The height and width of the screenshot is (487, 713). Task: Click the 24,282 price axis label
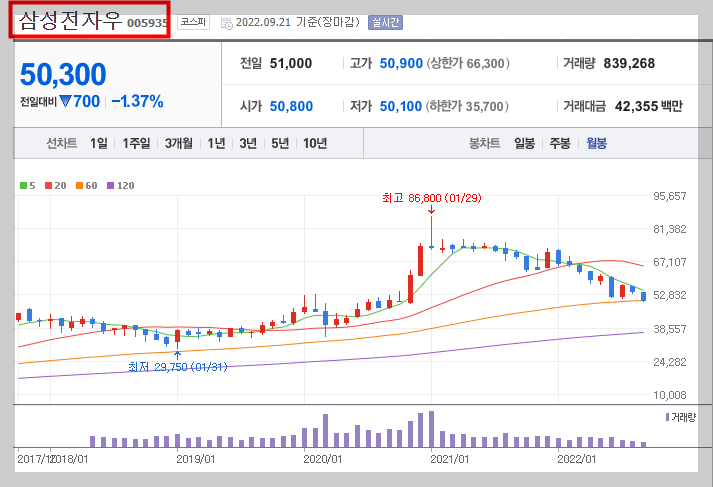[x=669, y=362]
